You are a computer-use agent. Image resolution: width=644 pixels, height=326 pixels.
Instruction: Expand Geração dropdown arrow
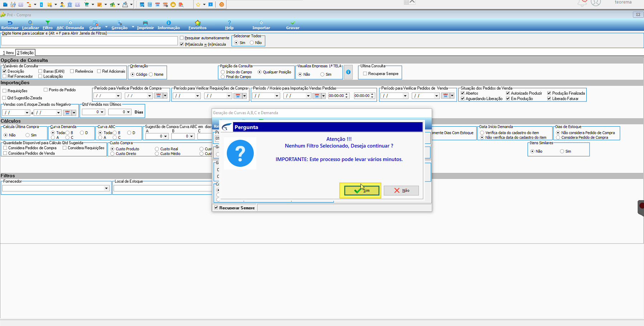(133, 27)
